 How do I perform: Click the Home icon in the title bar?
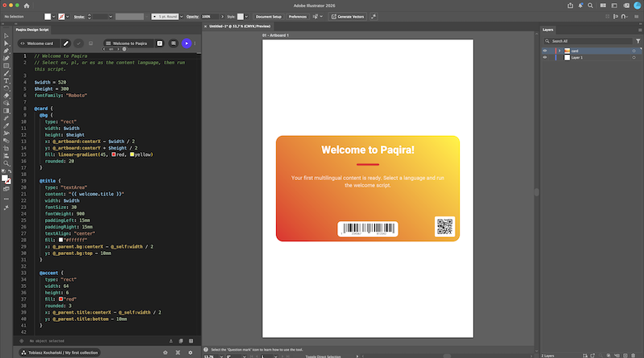point(27,6)
